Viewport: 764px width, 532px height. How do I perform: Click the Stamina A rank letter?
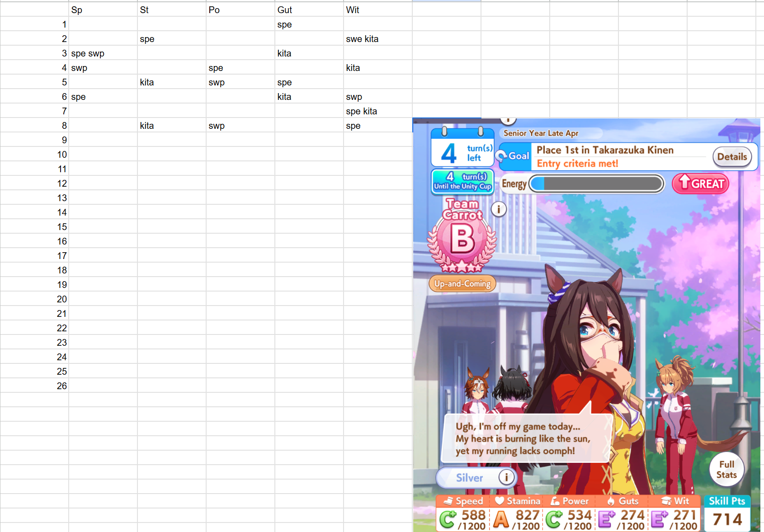pyautogui.click(x=501, y=519)
